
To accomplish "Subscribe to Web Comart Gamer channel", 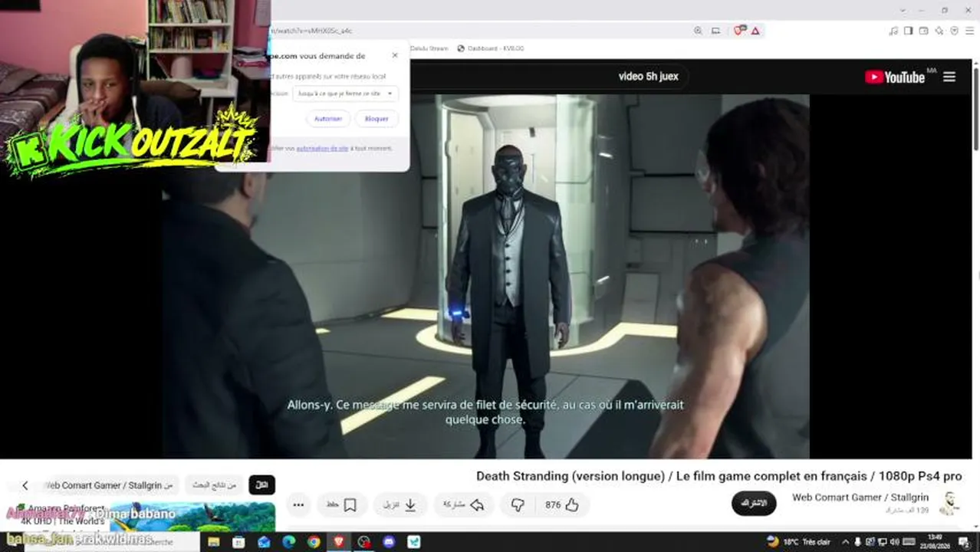I will [x=754, y=504].
